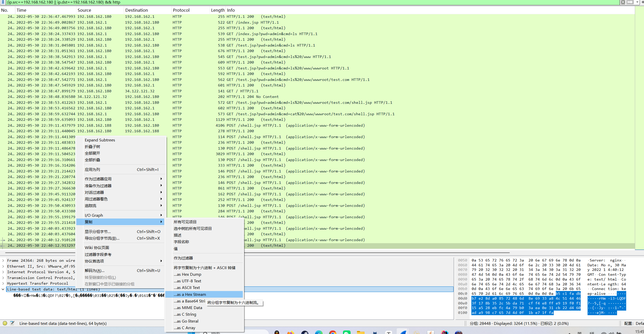The height and width of the screenshot is (334, 644).
Task: Sort packets by Protocol column header
Action: tap(191, 10)
